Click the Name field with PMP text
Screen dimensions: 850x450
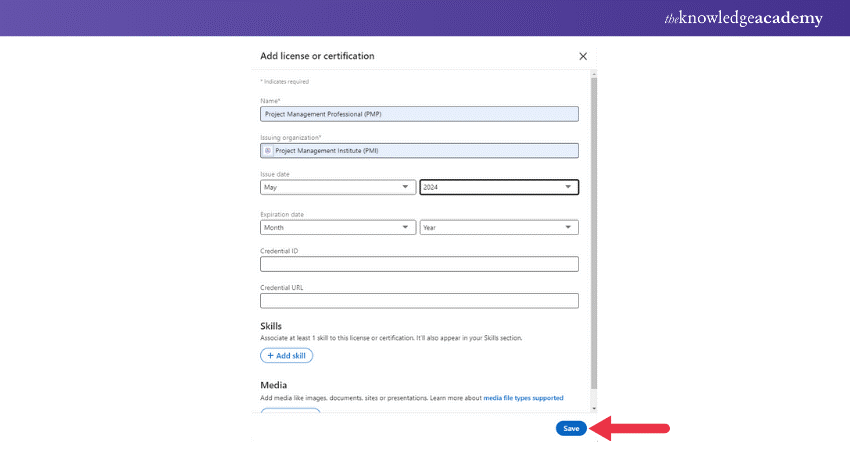(x=419, y=114)
